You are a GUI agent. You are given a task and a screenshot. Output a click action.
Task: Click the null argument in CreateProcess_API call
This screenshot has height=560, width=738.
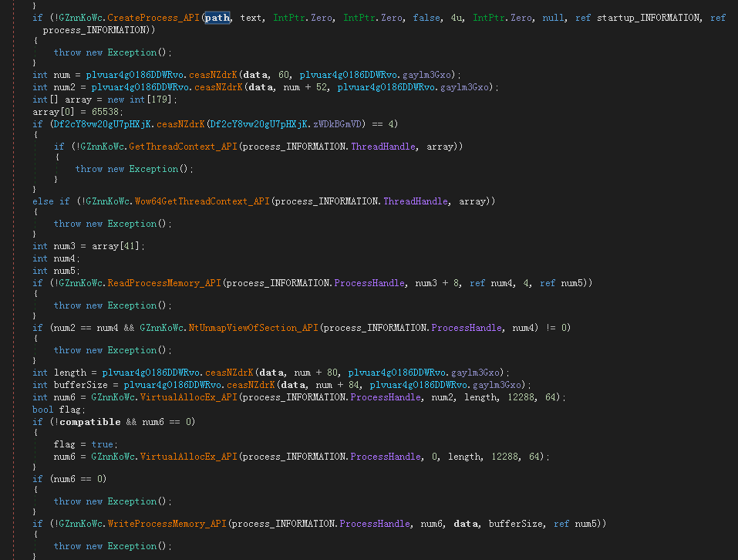553,18
